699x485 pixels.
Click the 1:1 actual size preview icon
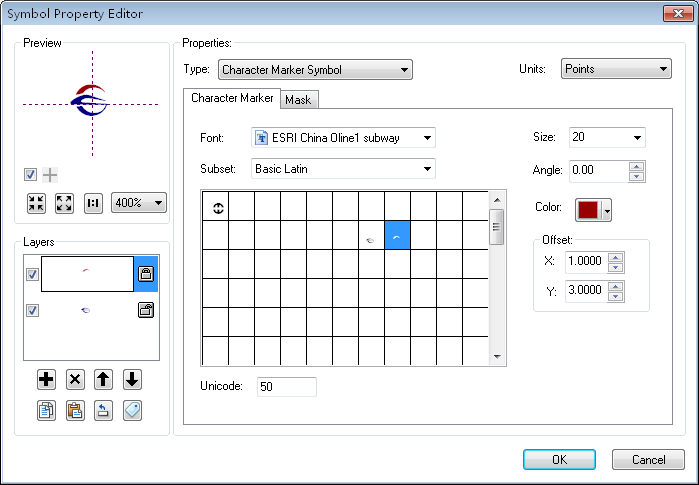pos(93,203)
